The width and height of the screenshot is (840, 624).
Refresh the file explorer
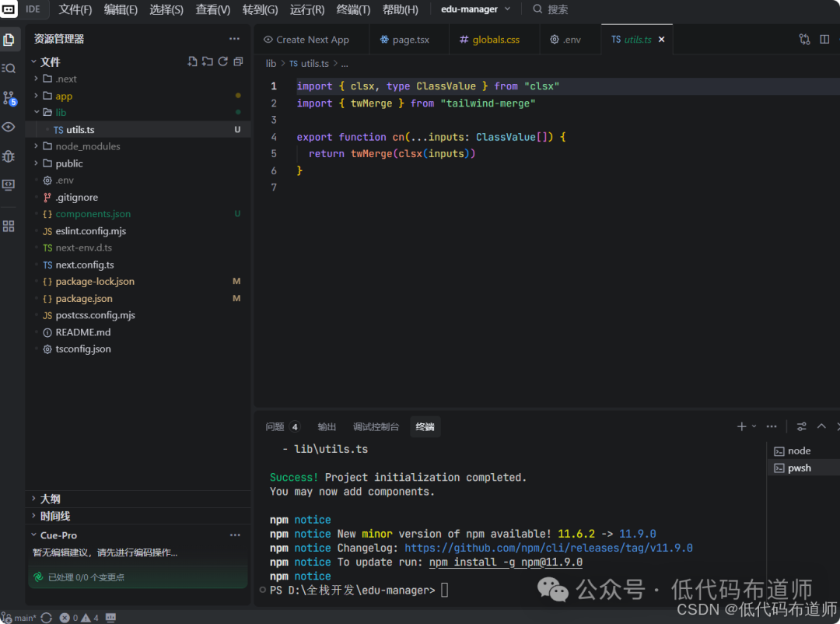point(223,61)
